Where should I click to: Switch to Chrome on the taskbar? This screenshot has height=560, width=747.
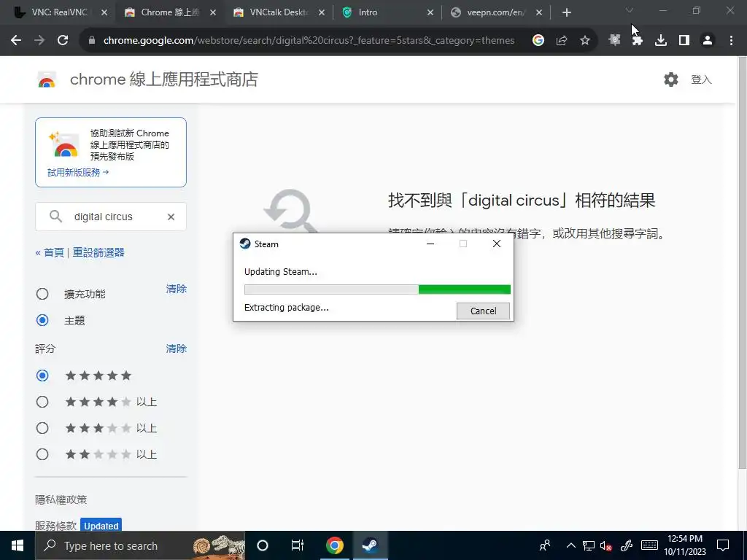point(334,545)
